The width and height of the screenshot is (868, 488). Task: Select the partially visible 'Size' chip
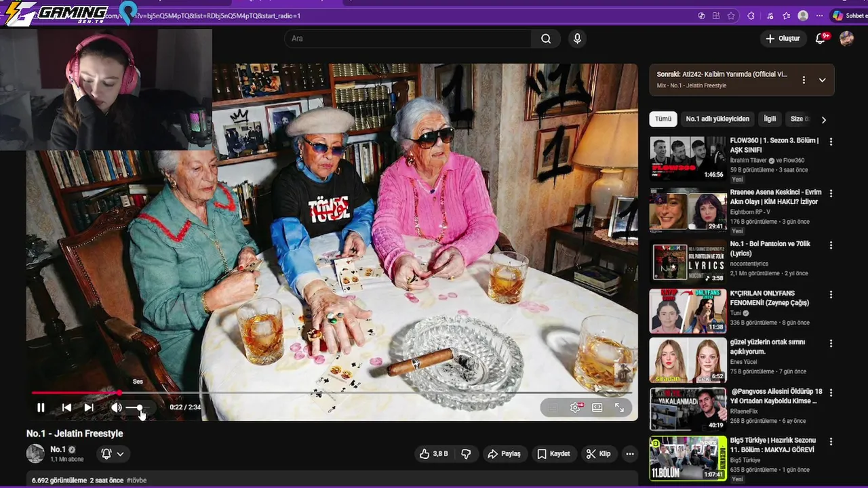coord(799,119)
